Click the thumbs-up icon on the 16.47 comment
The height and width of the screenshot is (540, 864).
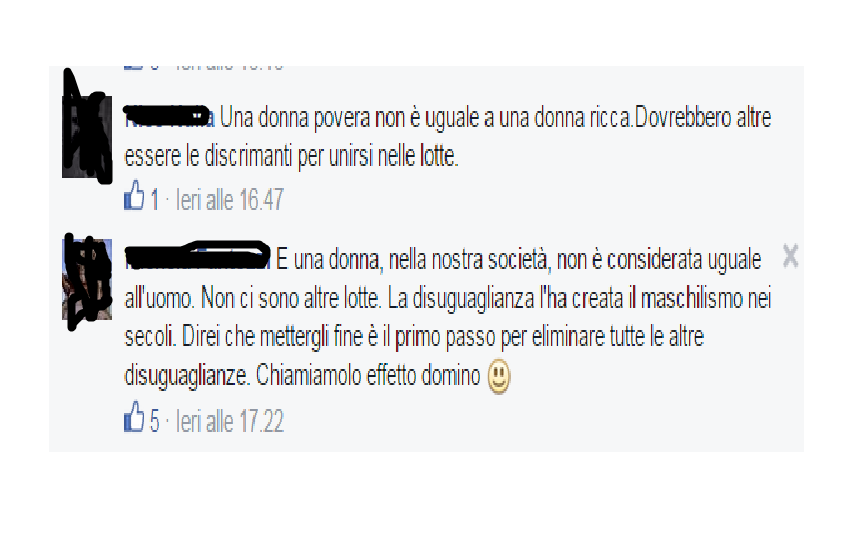coord(134,196)
